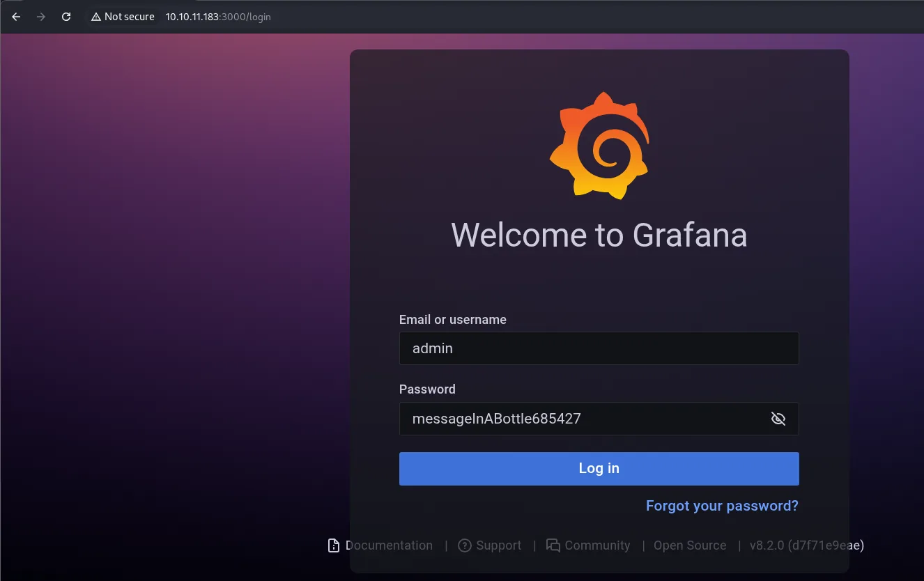Click the Log in button

click(599, 468)
